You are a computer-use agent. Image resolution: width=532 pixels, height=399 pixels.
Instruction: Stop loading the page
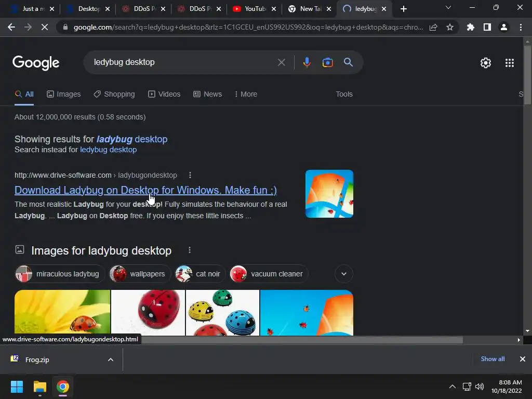[45, 27]
